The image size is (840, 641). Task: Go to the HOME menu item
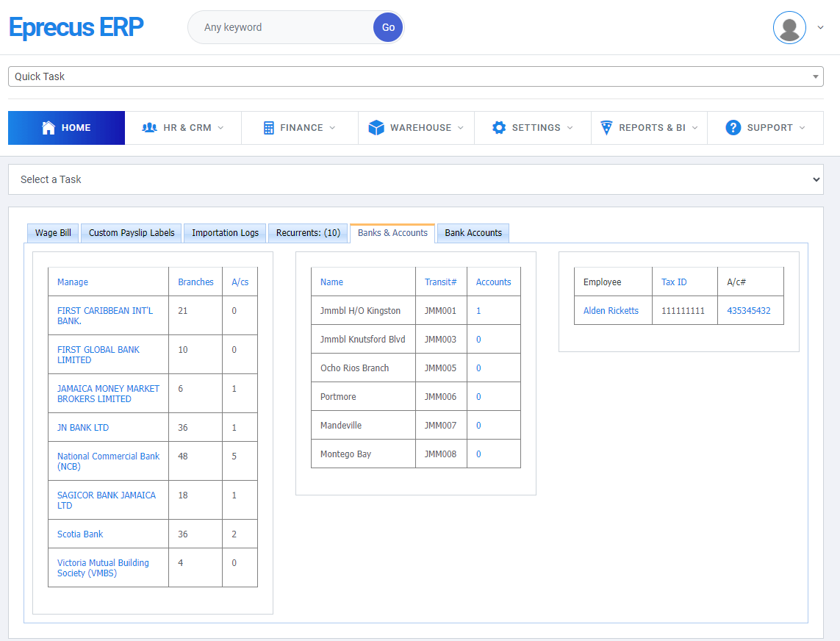66,128
